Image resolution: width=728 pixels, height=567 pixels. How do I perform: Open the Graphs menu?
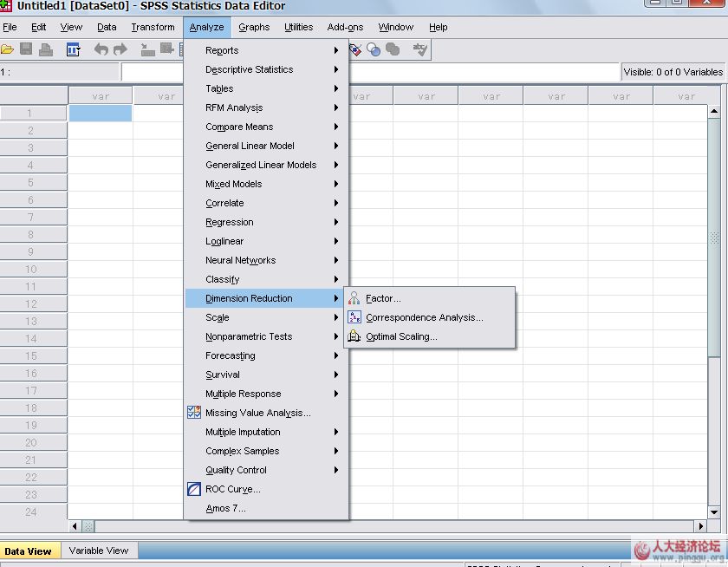pos(254,27)
